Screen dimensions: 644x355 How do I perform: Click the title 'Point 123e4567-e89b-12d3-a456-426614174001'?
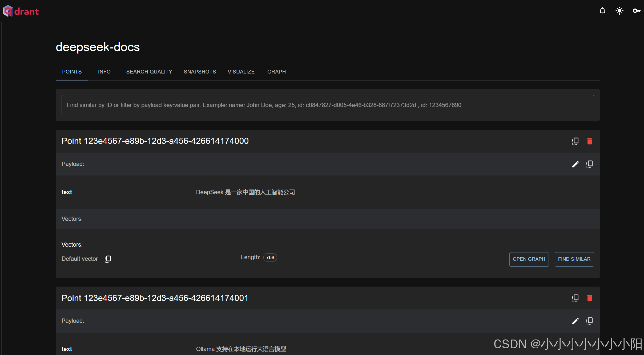(x=155, y=298)
